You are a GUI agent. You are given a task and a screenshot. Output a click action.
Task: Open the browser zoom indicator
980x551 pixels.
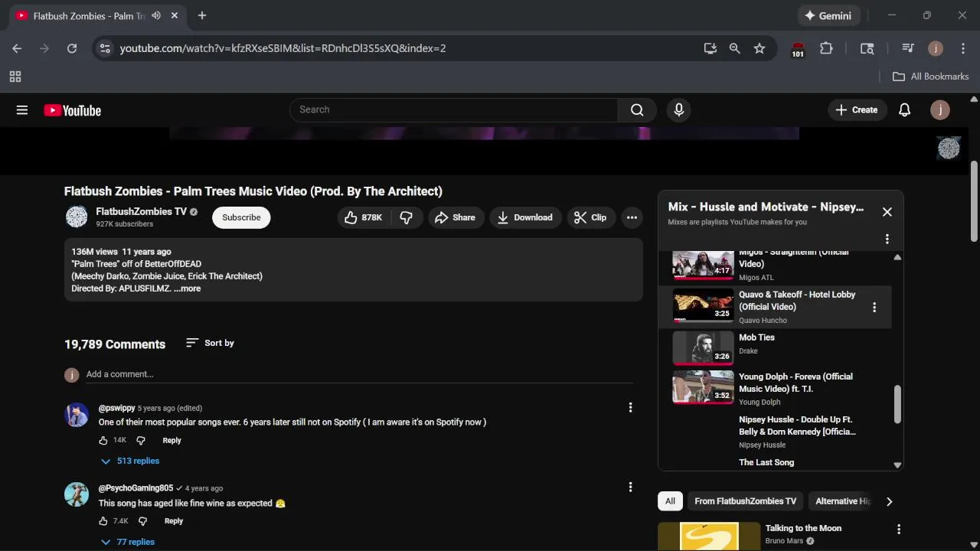[735, 48]
